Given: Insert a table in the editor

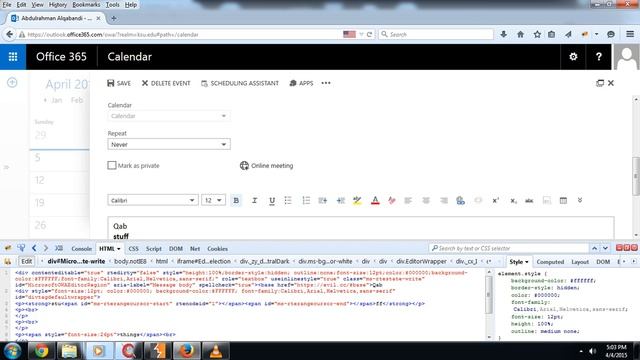Looking at the screenshot, I should tap(563, 200).
